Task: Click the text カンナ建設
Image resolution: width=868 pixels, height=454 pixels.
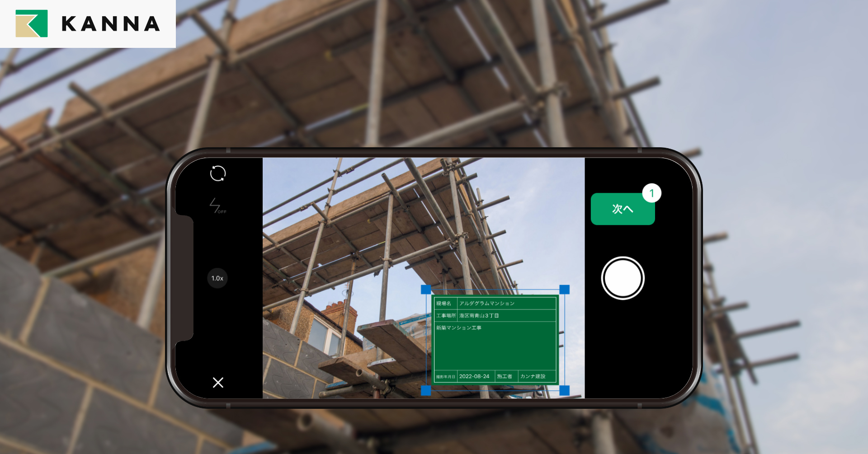Action: tap(533, 376)
